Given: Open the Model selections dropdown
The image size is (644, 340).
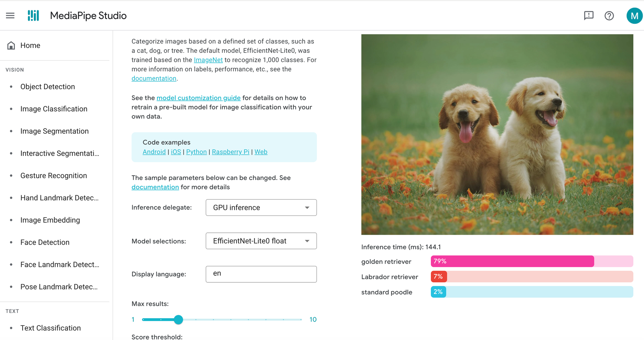Looking at the screenshot, I should (261, 241).
